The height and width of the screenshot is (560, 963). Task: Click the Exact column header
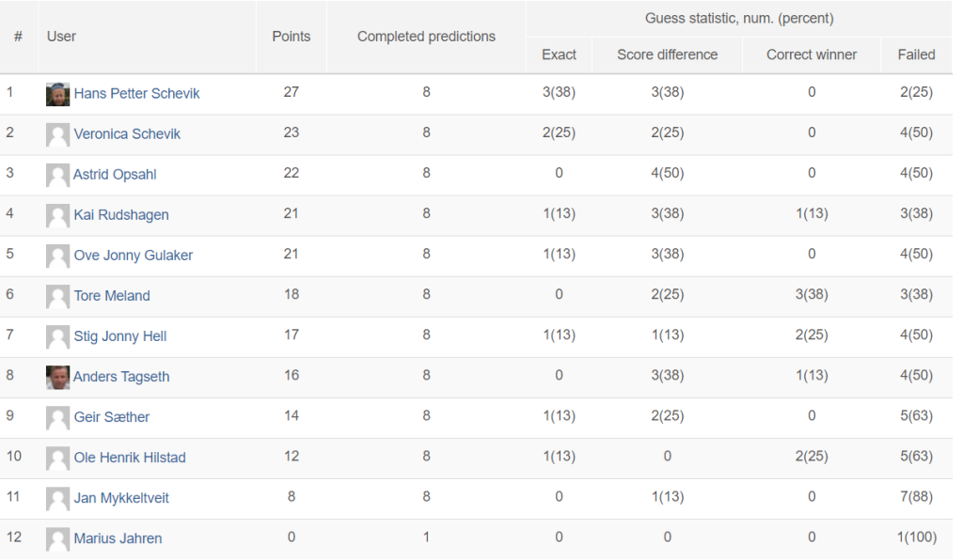point(559,55)
